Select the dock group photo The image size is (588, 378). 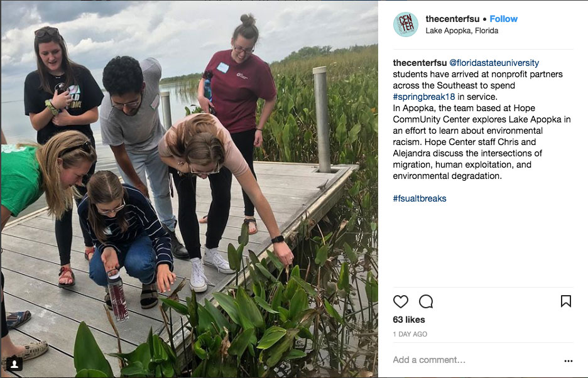pos(189,189)
